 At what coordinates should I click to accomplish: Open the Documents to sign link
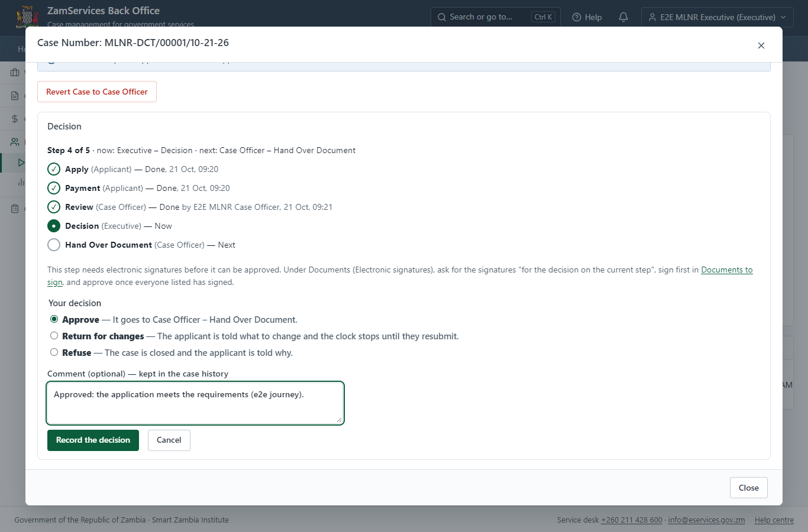click(727, 270)
